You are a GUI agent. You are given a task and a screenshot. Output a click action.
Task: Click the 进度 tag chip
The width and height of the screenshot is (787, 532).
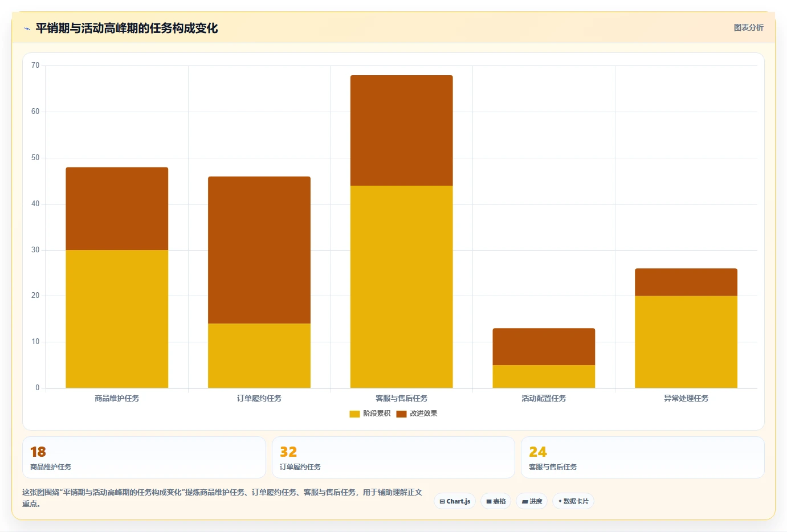532,501
